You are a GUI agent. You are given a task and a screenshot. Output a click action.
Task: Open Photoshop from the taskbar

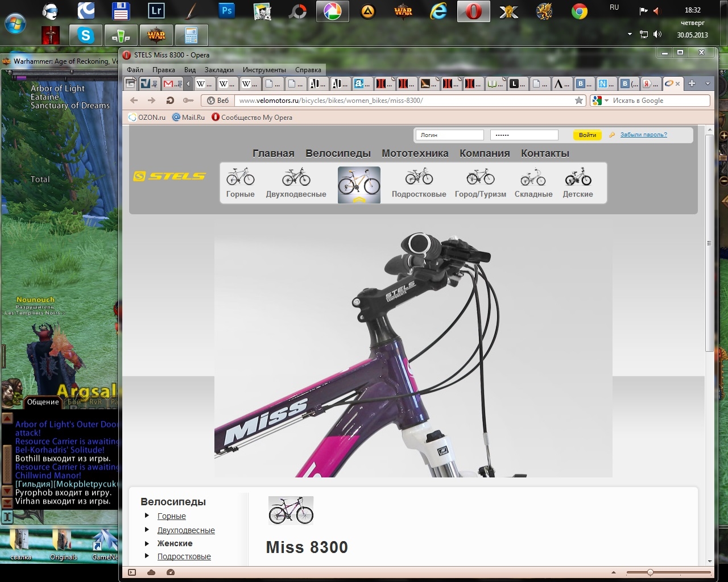tap(226, 11)
